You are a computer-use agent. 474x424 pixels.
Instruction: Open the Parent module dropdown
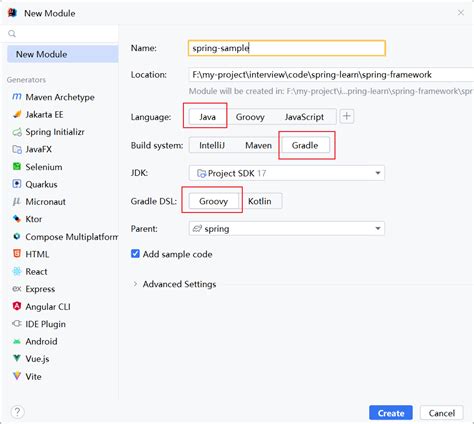[287, 229]
